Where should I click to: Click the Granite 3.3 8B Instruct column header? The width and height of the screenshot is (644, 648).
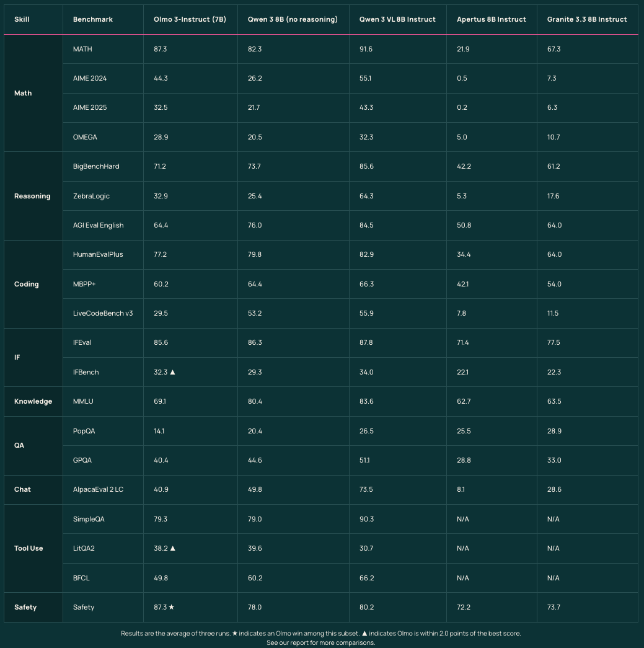[586, 19]
